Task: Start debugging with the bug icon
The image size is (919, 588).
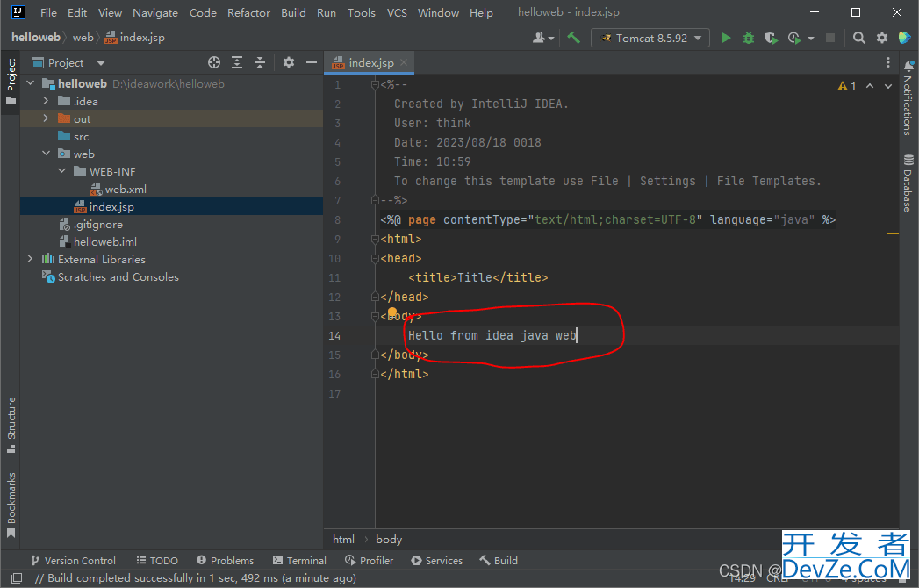Action: point(749,38)
